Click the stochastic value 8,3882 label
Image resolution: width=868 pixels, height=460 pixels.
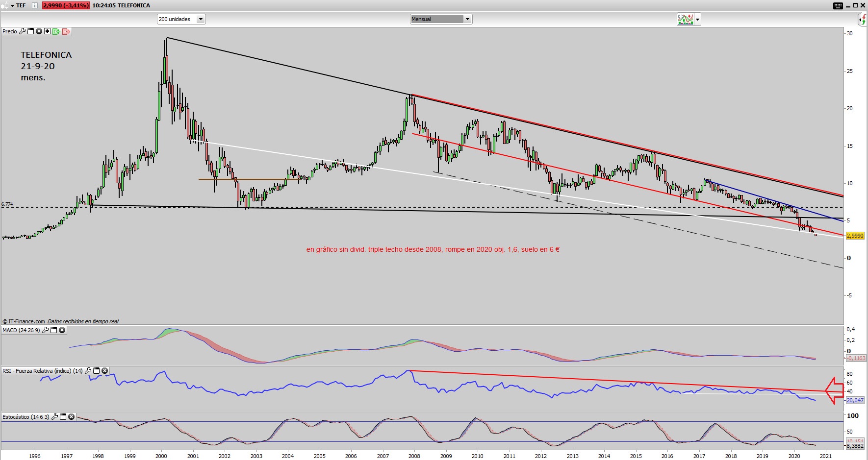click(x=855, y=446)
